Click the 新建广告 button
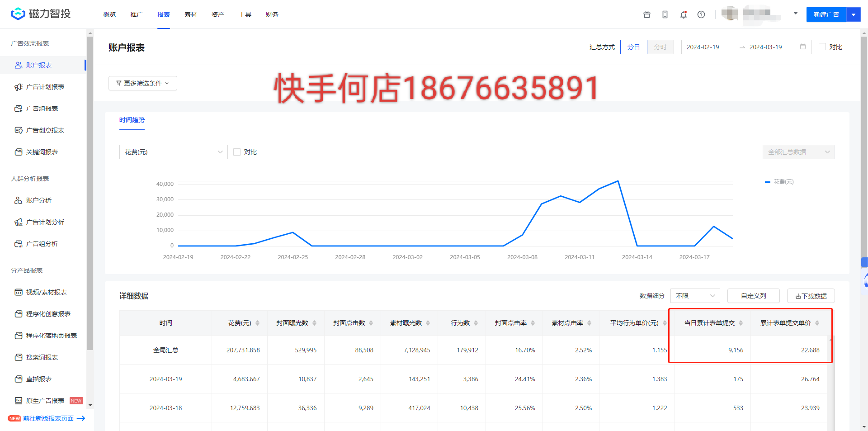This screenshot has width=868, height=431. pos(826,14)
